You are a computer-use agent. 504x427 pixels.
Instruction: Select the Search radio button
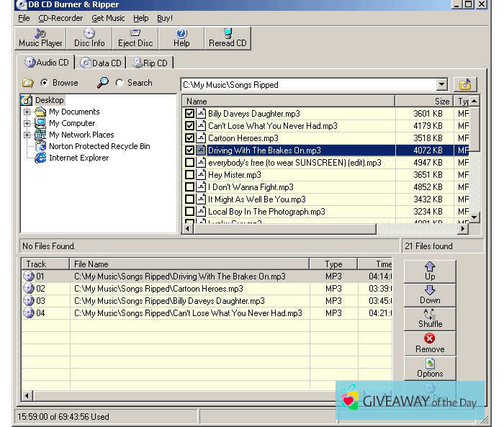pos(120,83)
